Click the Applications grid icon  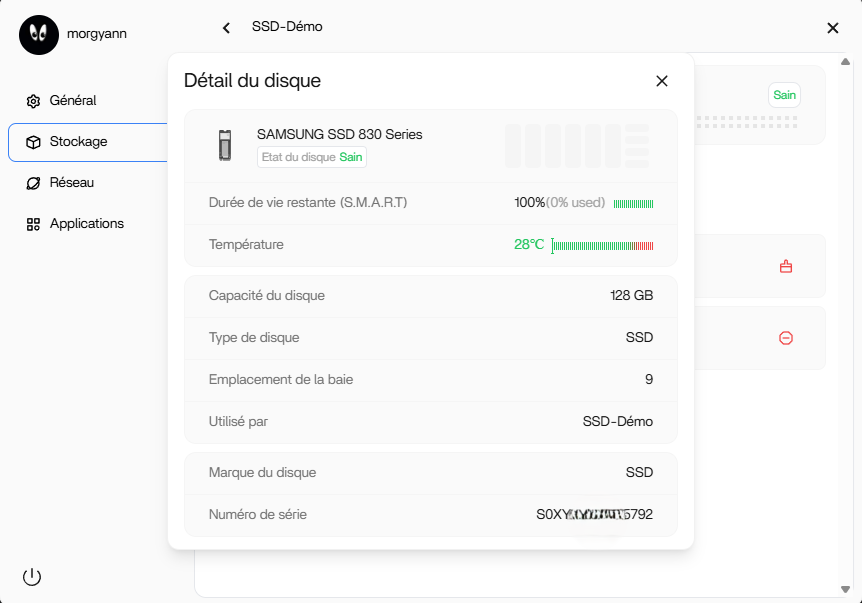click(33, 224)
